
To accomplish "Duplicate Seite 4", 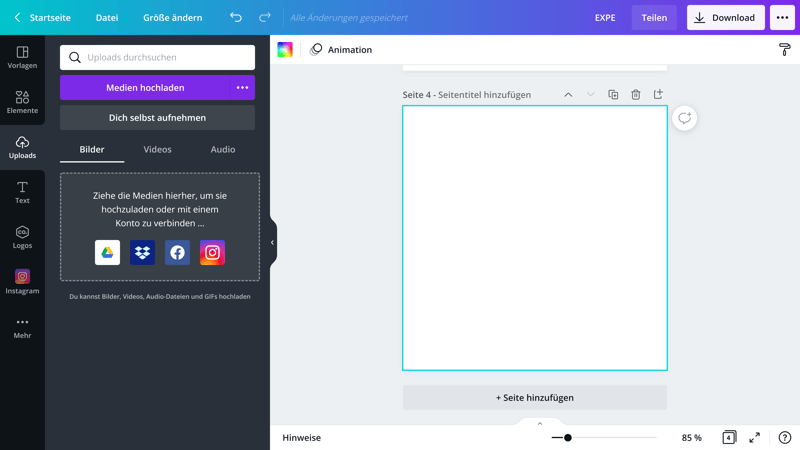I will pyautogui.click(x=613, y=95).
